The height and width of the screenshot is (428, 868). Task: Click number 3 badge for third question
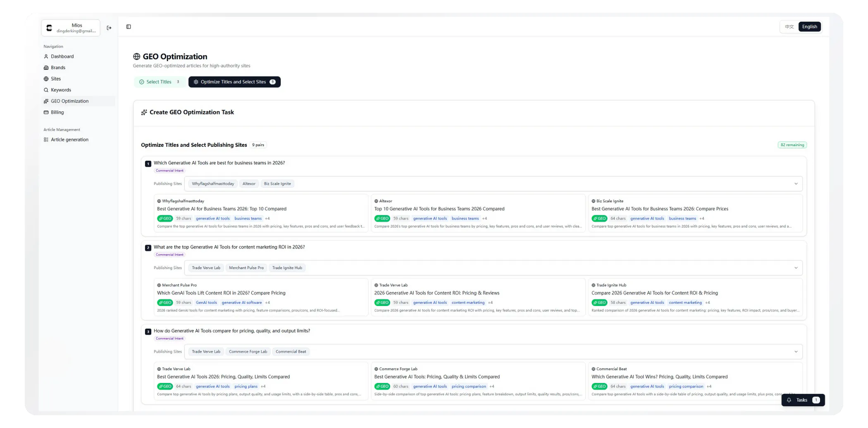pyautogui.click(x=148, y=332)
